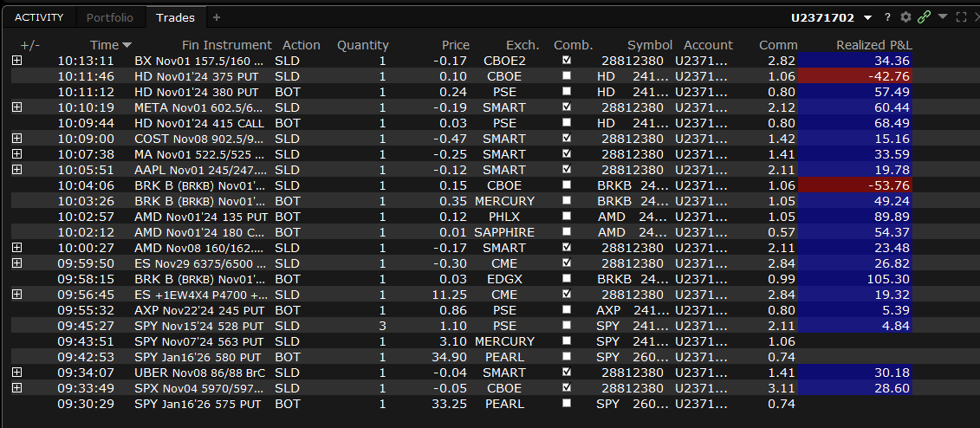Select HD Nov01'24 380 PUT instrument
Viewport: 980px width, 428px height.
(x=196, y=92)
